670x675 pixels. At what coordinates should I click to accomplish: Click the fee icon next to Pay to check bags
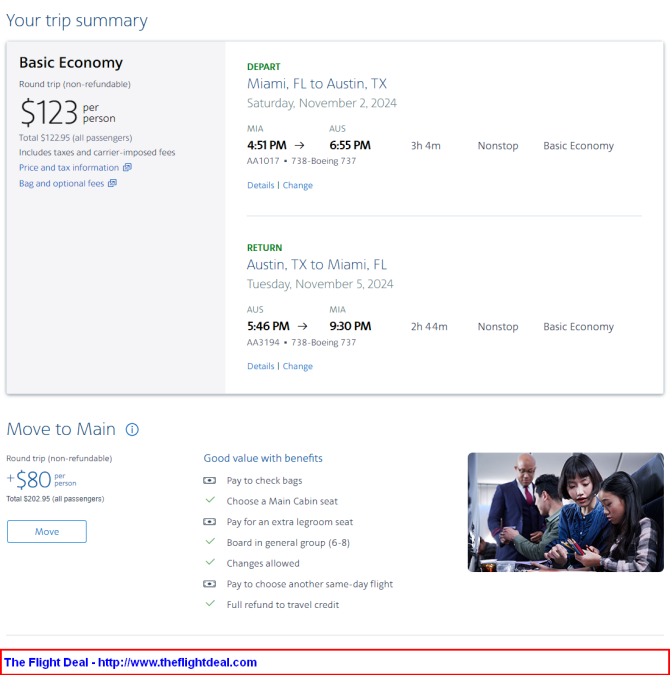[210, 480]
